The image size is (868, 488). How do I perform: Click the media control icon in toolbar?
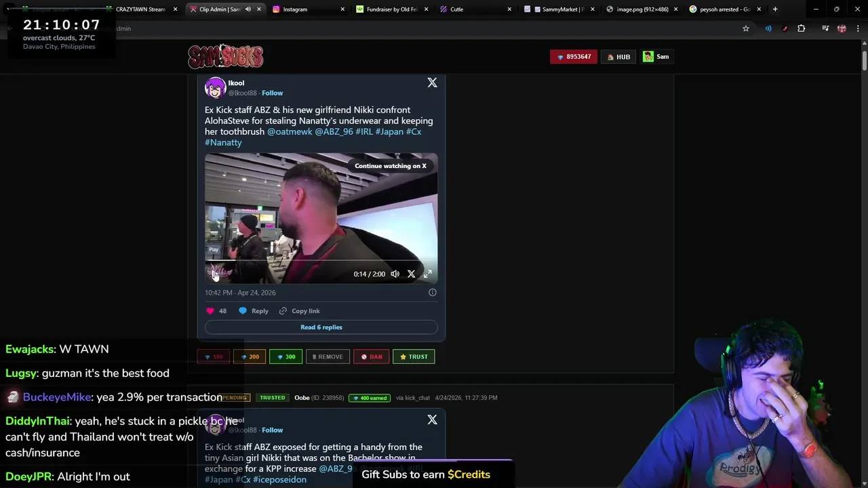point(825,28)
